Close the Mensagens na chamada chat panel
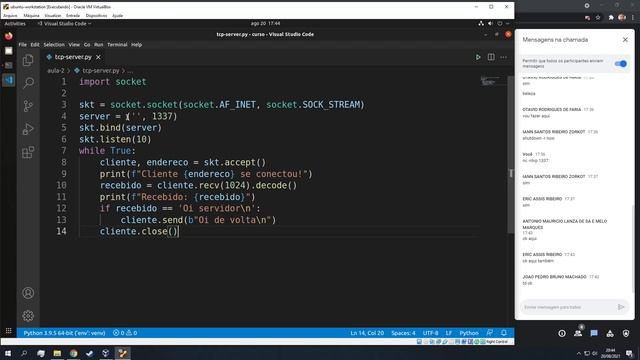640x360 pixels. click(x=625, y=40)
